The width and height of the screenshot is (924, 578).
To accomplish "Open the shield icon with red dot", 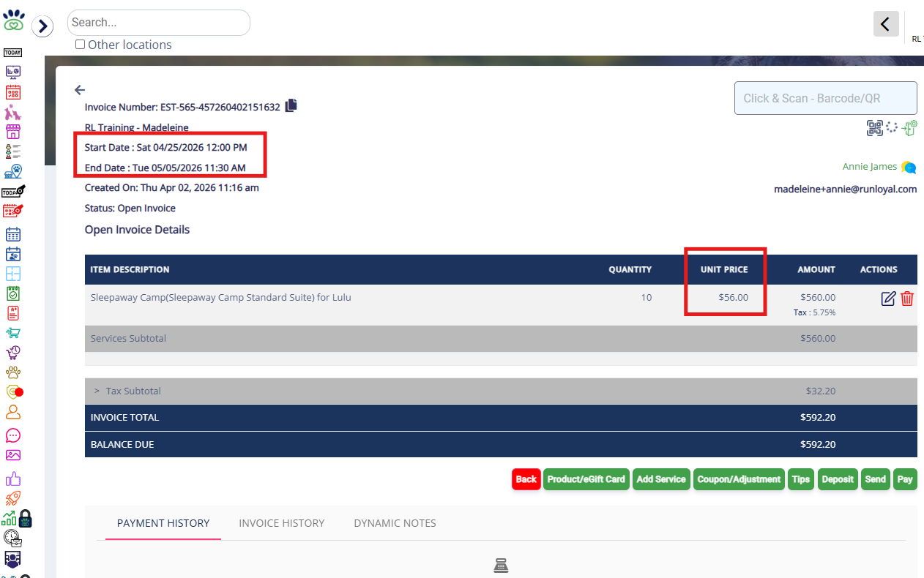I will coord(15,391).
